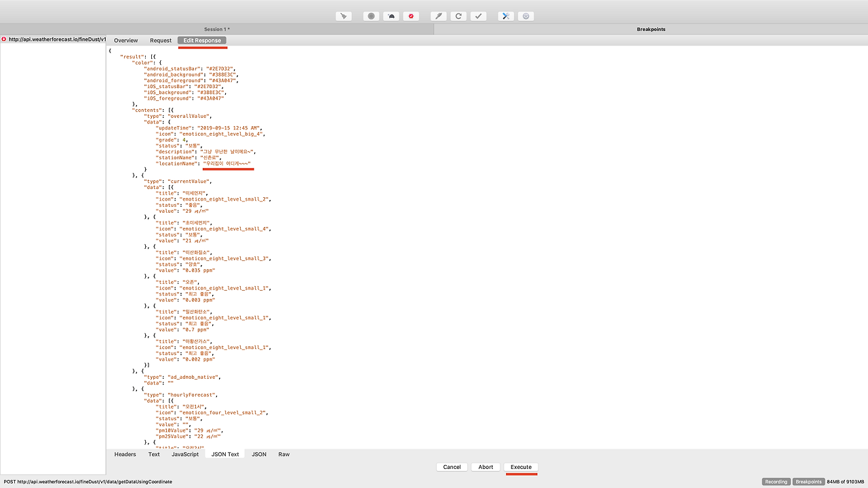Image resolution: width=868 pixels, height=488 pixels.
Task: Toggle breakpoints using the red shield icon
Action: [411, 16]
